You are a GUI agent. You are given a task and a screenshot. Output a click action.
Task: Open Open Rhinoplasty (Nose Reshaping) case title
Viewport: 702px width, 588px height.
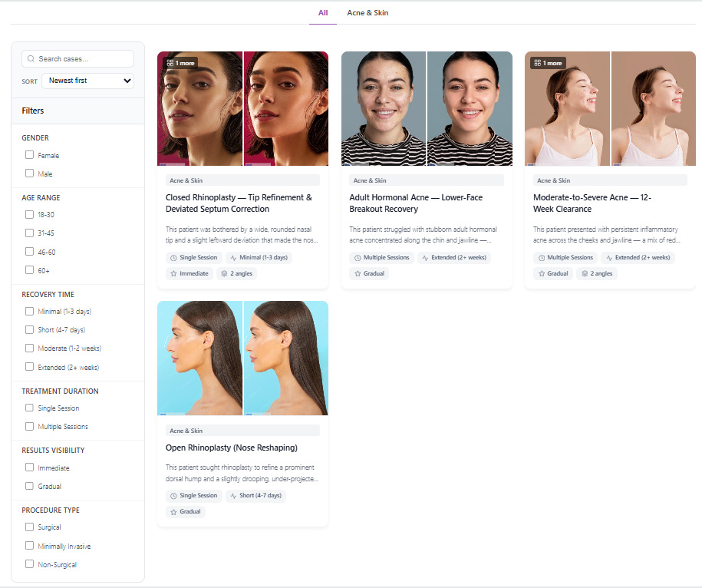click(232, 448)
